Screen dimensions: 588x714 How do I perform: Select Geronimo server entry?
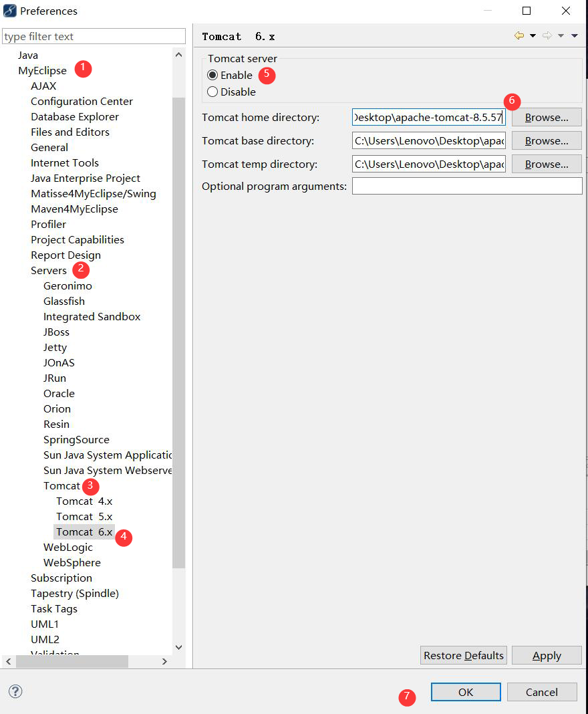pos(67,286)
